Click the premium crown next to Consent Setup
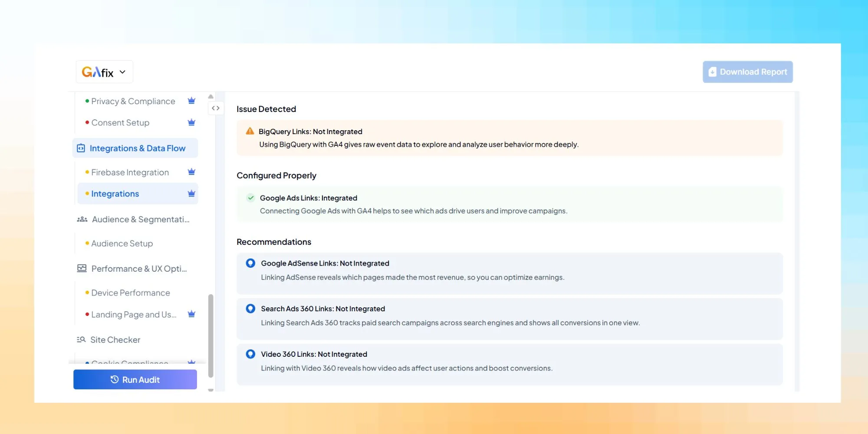The height and width of the screenshot is (434, 868). point(191,122)
